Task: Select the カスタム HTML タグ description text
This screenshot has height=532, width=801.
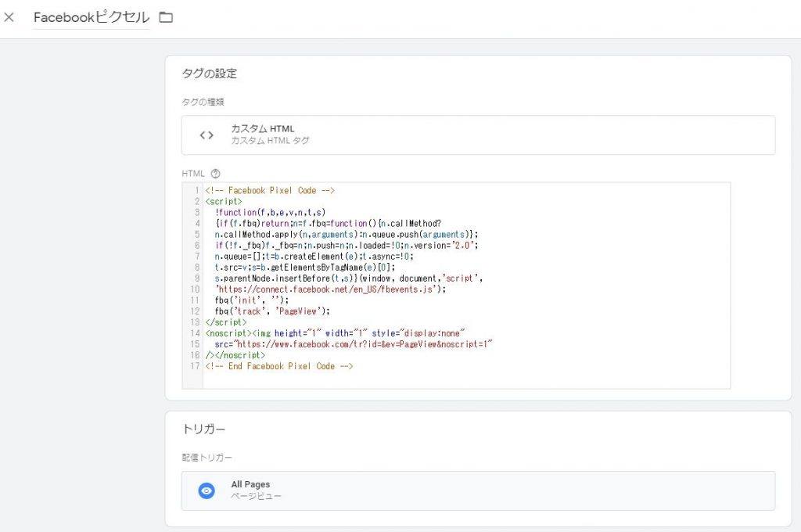Action: click(270, 141)
